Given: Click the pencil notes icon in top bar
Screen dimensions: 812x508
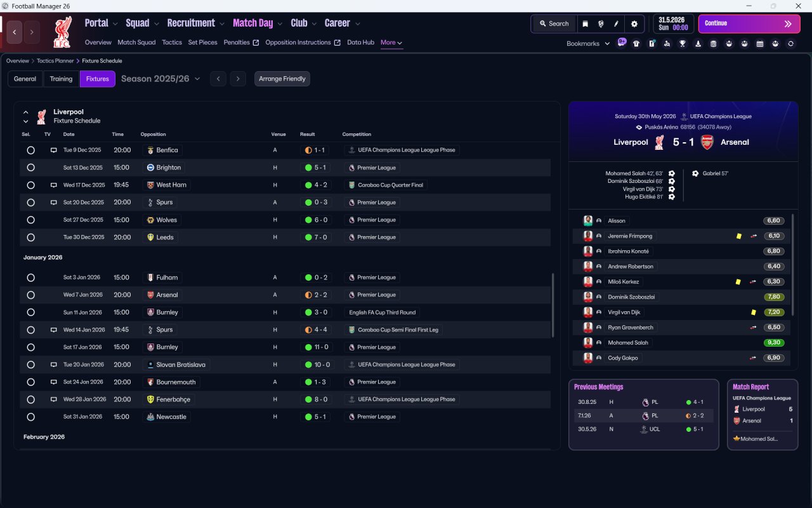Looking at the screenshot, I should (x=616, y=23).
